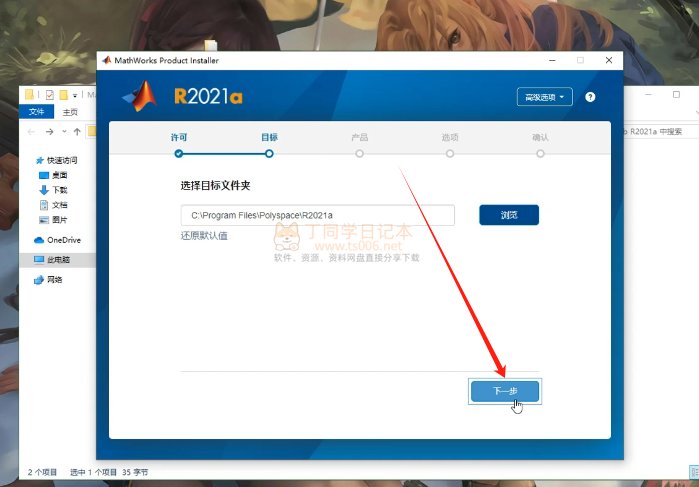Click the help question mark icon
This screenshot has width=699, height=487.
point(590,97)
